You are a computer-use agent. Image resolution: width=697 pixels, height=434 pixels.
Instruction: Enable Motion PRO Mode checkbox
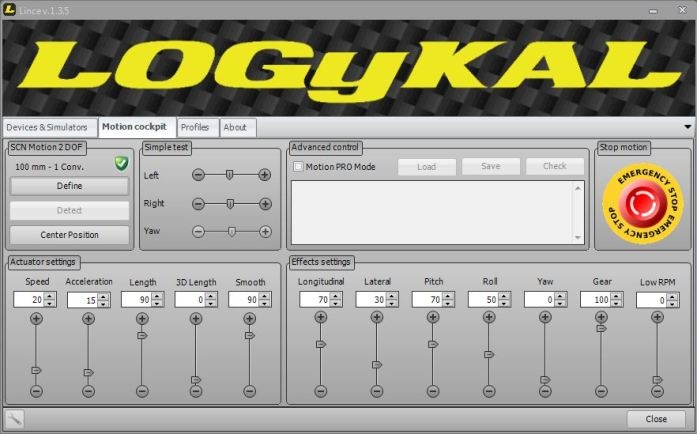point(298,167)
